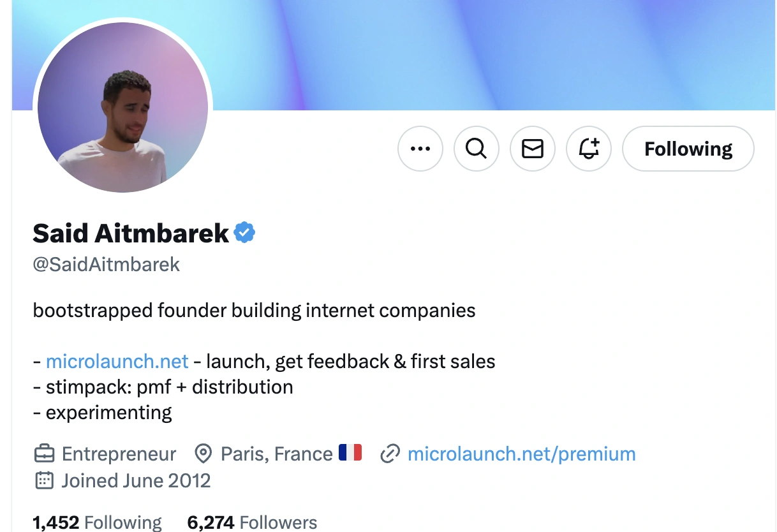
Task: Click the calendar icon beside Joined
Action: click(44, 480)
